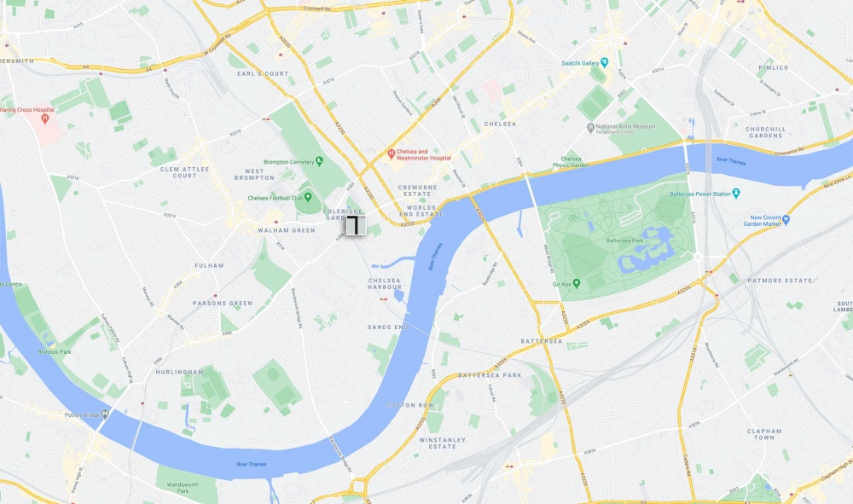Image resolution: width=853 pixels, height=504 pixels.
Task: Select the Putney Bridge pin
Action: (105, 414)
